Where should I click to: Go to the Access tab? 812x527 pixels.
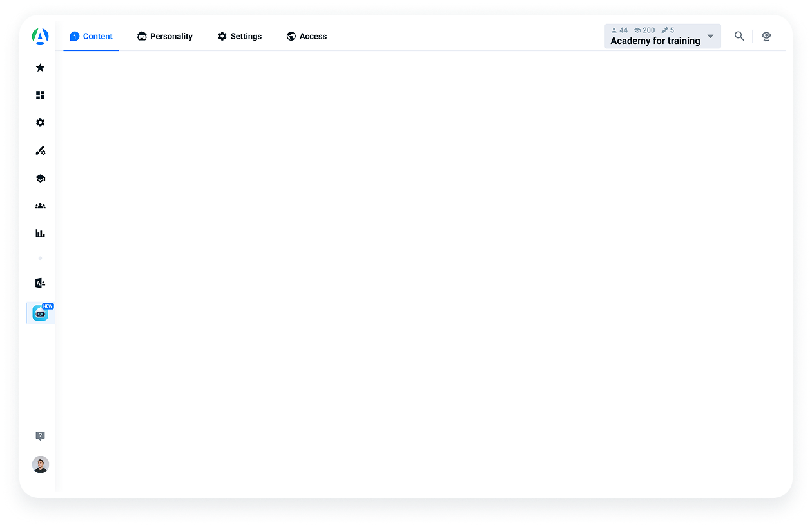coord(307,37)
